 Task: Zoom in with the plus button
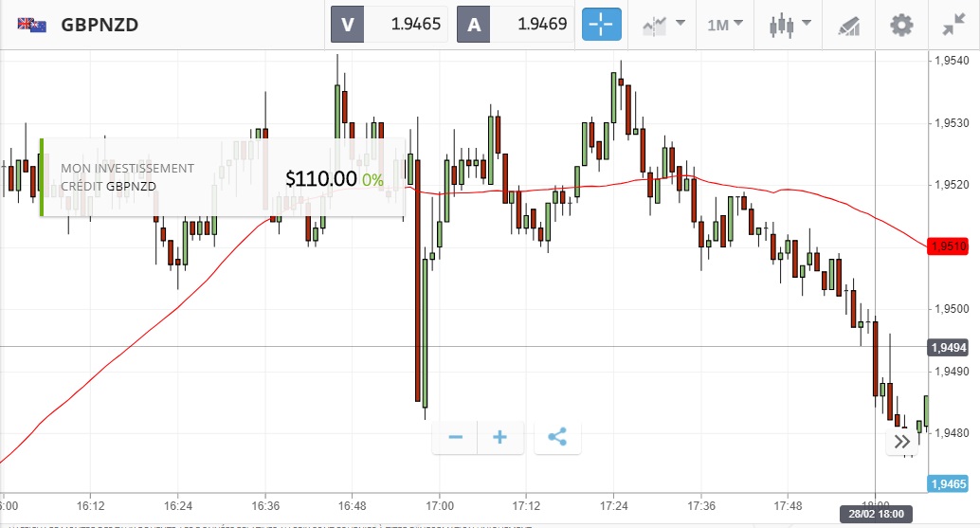[x=500, y=437]
